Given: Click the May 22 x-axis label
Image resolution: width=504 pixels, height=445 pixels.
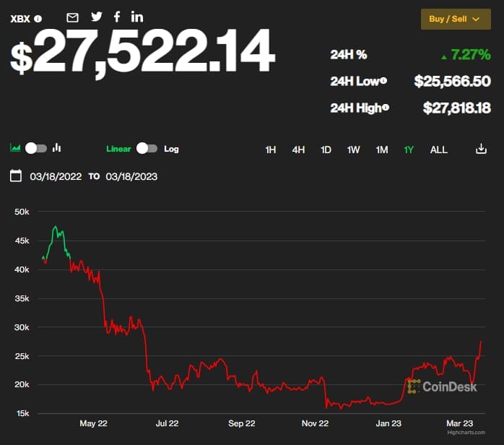Looking at the screenshot, I should (x=93, y=423).
